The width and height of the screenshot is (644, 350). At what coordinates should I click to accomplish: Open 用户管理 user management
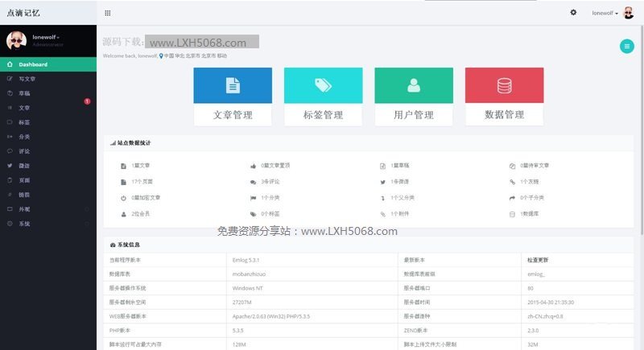tap(414, 115)
